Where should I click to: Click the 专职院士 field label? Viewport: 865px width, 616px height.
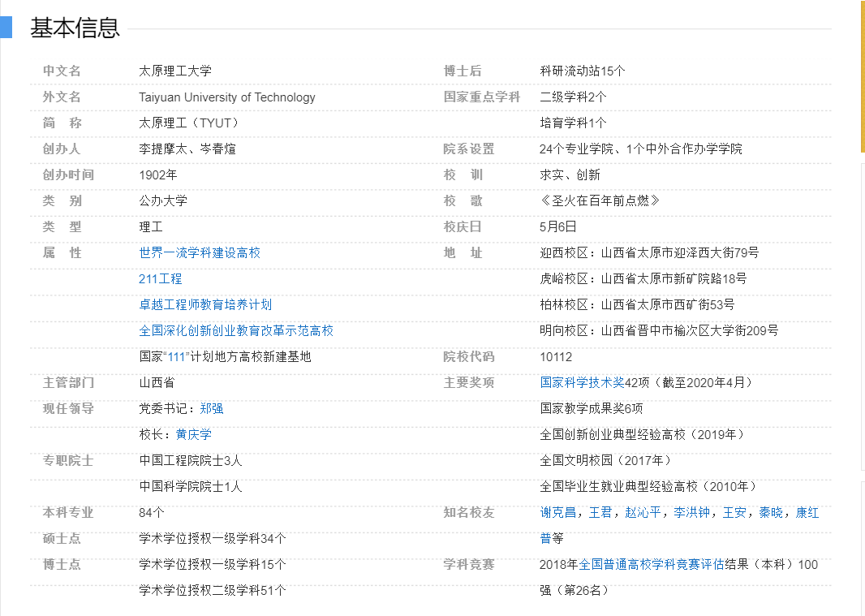tap(68, 460)
